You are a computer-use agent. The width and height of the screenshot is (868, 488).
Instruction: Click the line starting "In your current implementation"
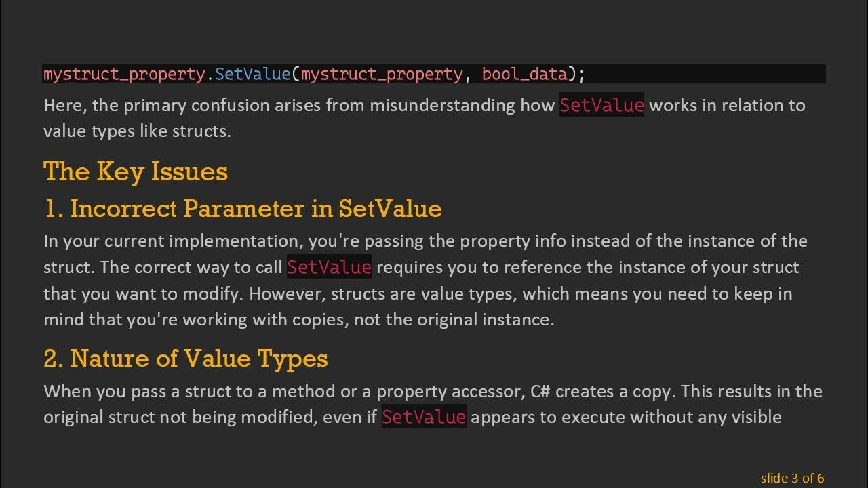pyautogui.click(x=425, y=241)
